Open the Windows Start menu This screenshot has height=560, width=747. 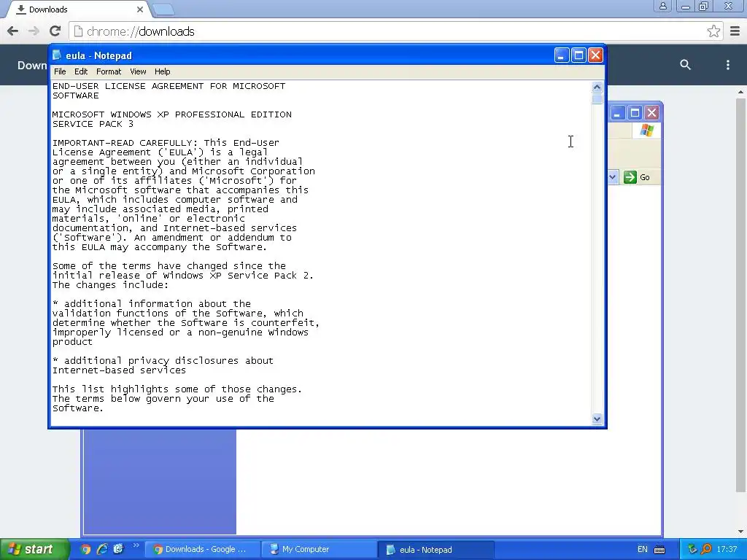[34, 549]
